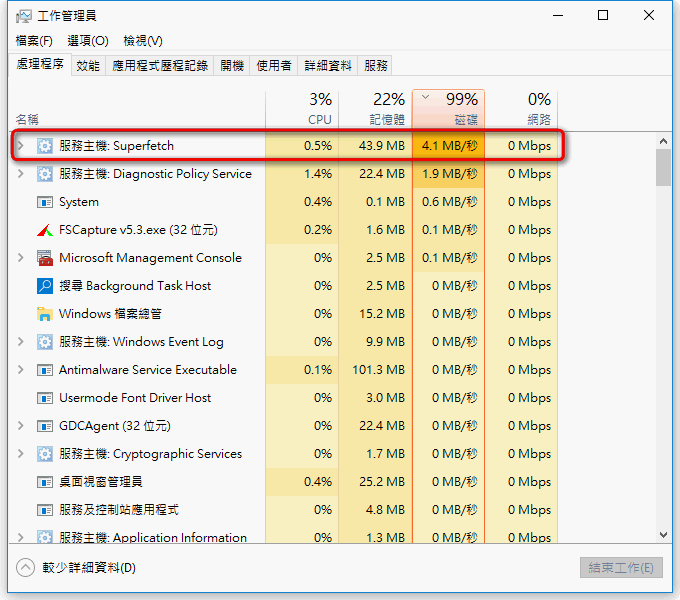
Task: Click the 0.6 MB/秒 disk value
Action: click(x=449, y=202)
